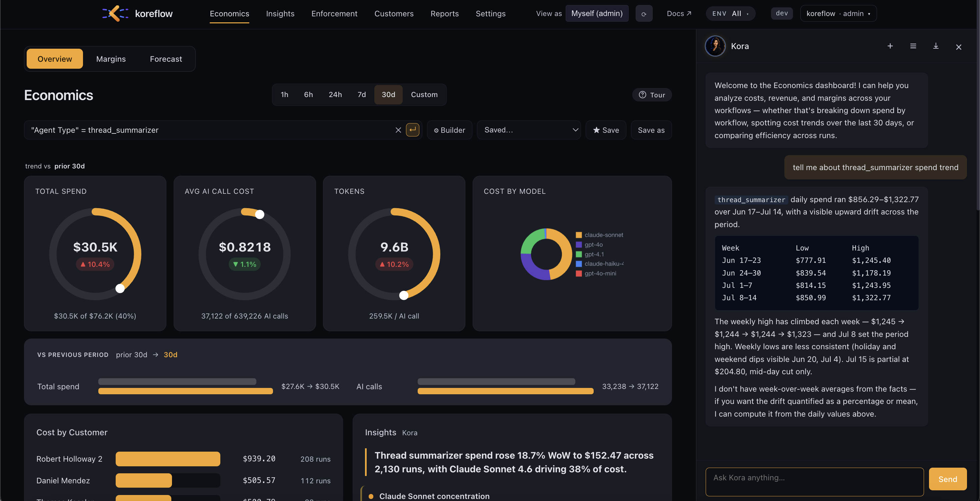Click the 10.2% tokens trend badge
This screenshot has width=980, height=501.
pos(394,264)
